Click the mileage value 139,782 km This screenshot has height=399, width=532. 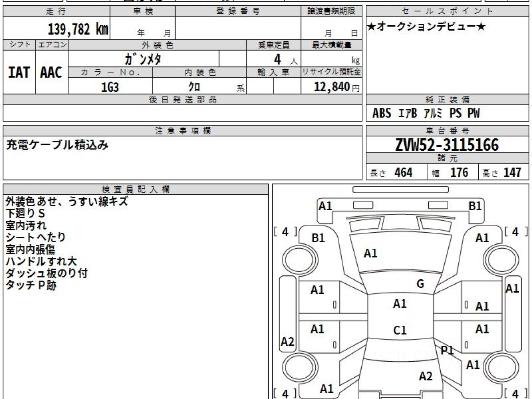pos(78,29)
